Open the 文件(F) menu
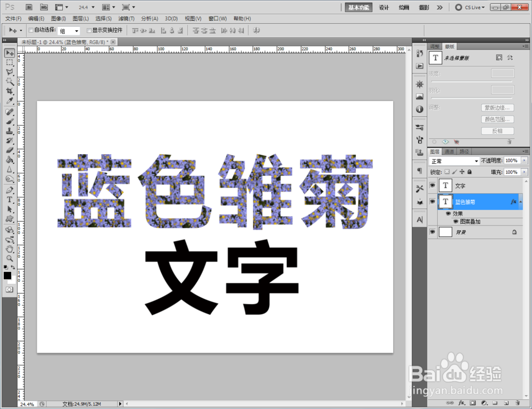532x409 pixels. point(13,19)
